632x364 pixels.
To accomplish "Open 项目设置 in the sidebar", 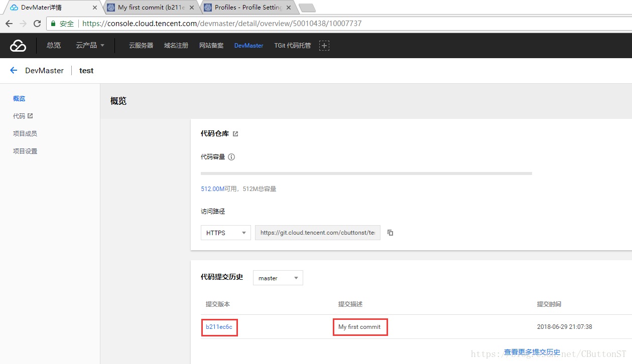I will pos(25,151).
